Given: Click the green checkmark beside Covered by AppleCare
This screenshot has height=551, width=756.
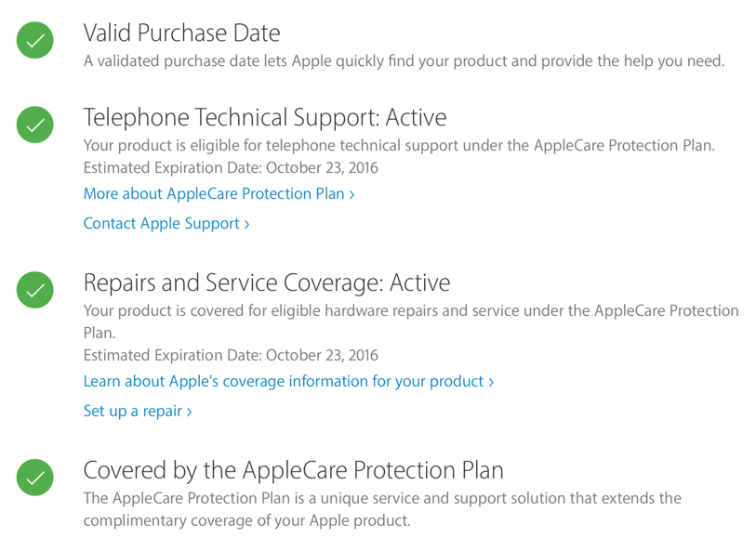Looking at the screenshot, I should (x=35, y=478).
